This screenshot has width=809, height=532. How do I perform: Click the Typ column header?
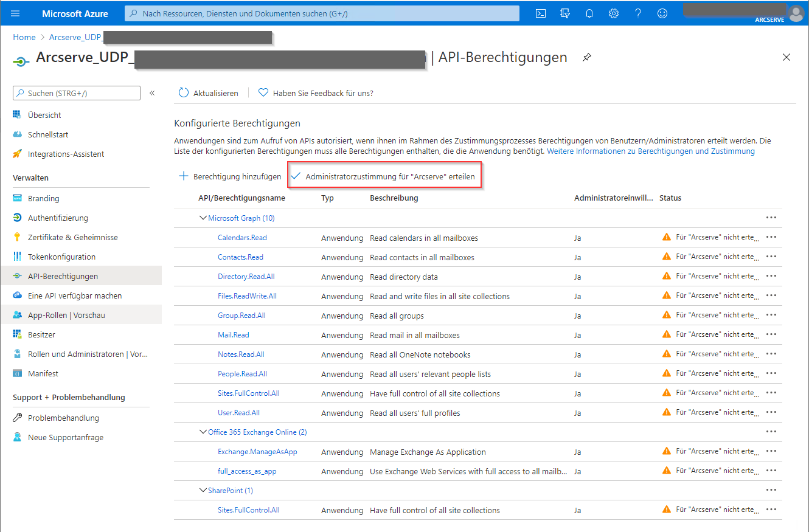click(x=327, y=198)
